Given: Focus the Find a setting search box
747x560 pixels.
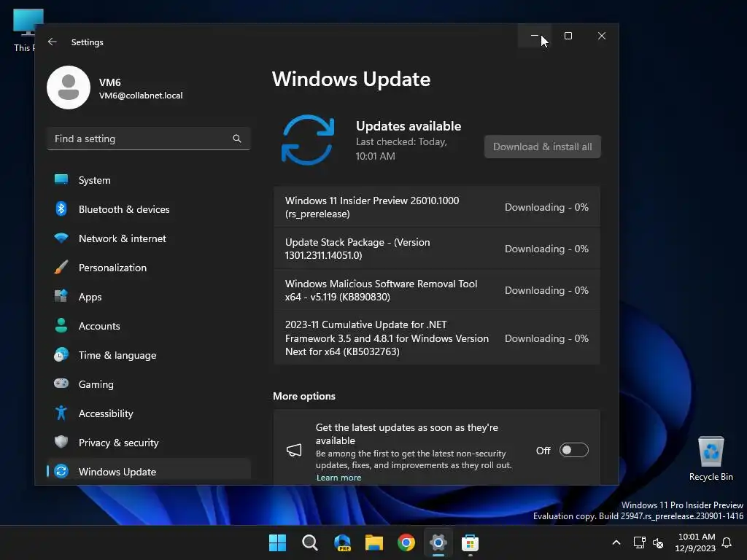Looking at the screenshot, I should pyautogui.click(x=149, y=139).
